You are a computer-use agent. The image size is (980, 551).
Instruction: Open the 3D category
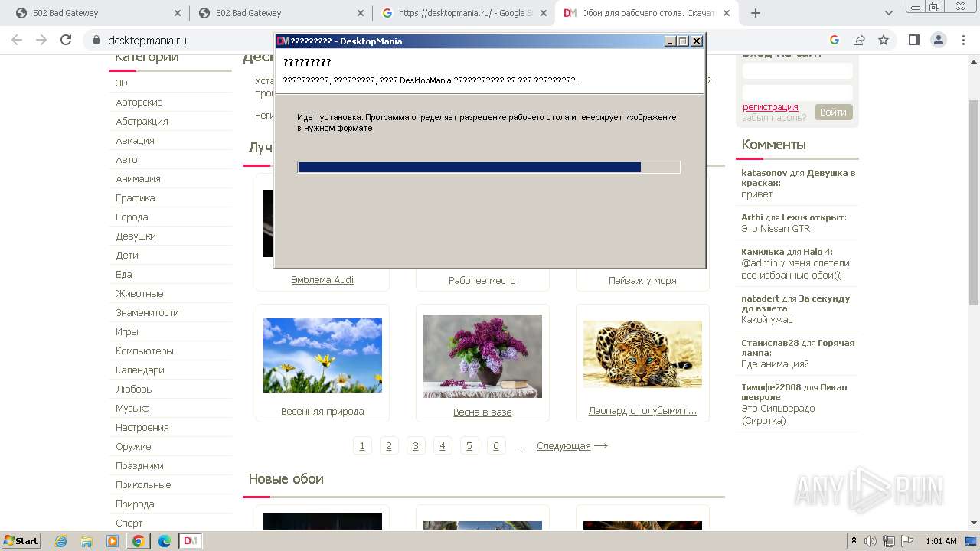(x=122, y=83)
